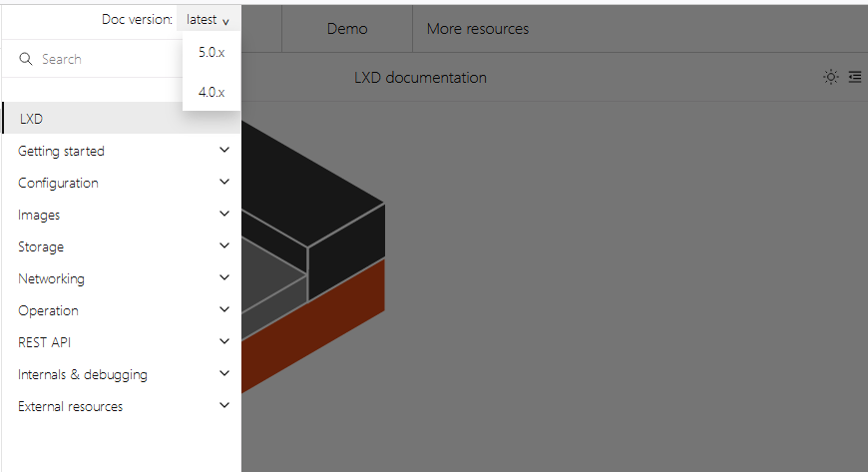Open the Networking section link
Viewport: 868px width, 472px height.
tap(52, 278)
